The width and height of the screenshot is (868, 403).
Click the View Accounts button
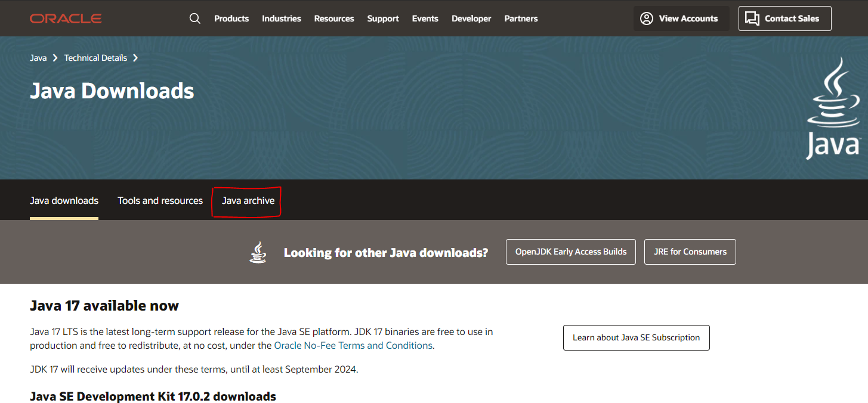pyautogui.click(x=681, y=18)
